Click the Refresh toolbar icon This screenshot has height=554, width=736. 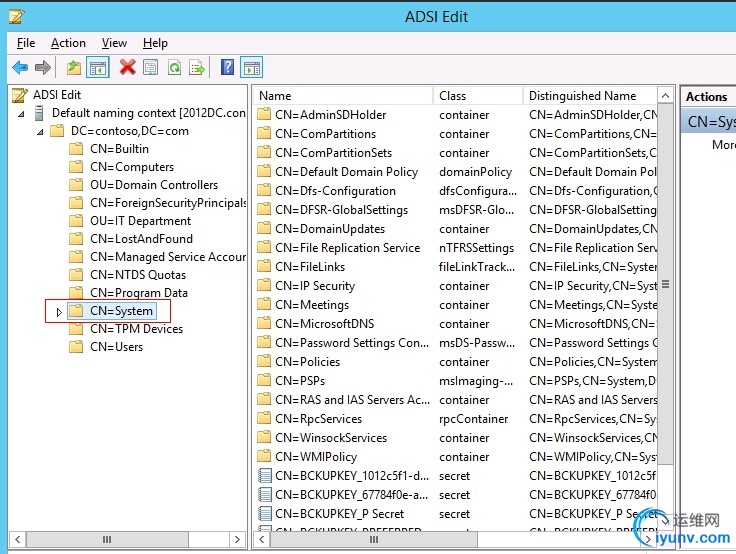pos(175,68)
